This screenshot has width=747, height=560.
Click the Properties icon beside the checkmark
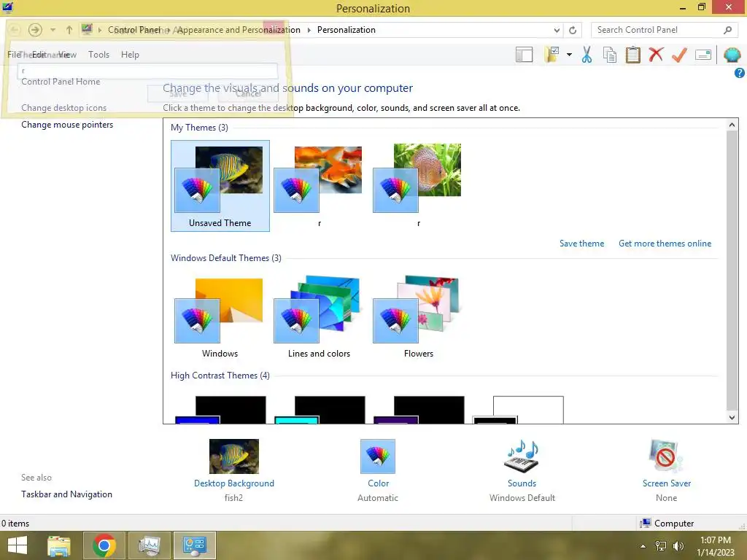click(703, 55)
